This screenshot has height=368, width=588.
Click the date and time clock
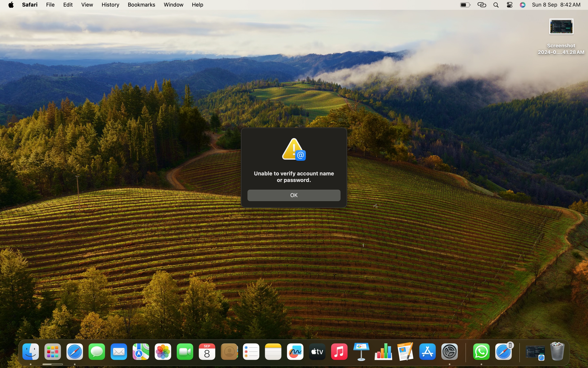556,5
